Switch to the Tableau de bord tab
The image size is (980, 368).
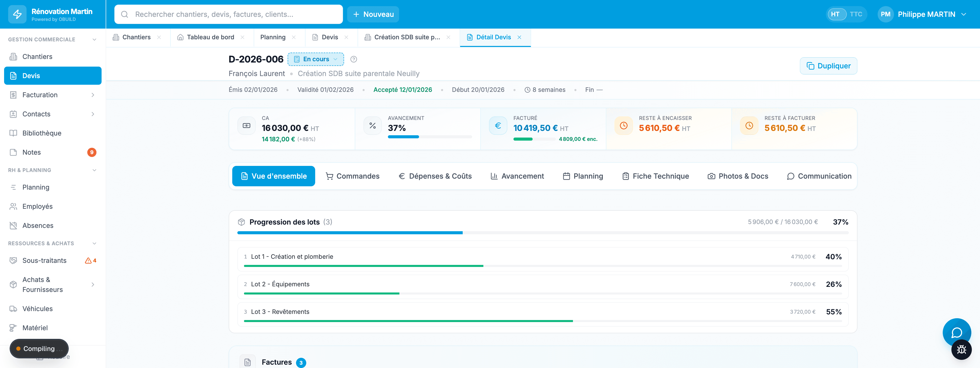[210, 37]
